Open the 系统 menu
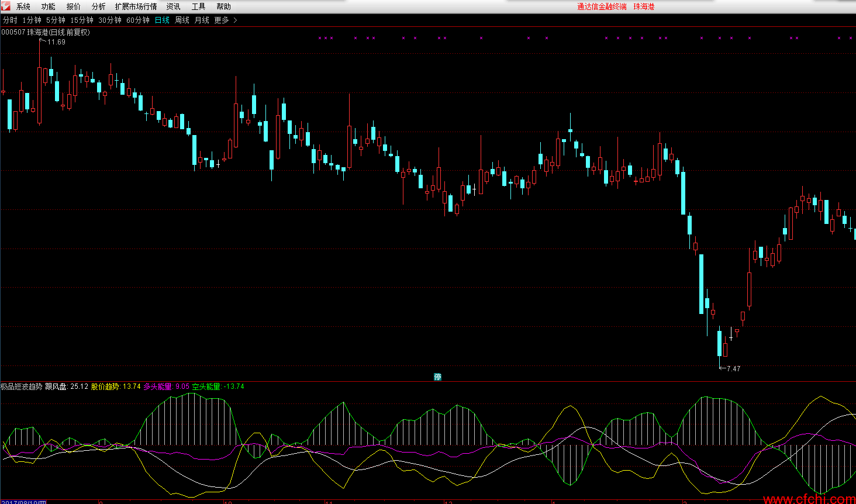This screenshot has width=856, height=504. click(x=23, y=6)
